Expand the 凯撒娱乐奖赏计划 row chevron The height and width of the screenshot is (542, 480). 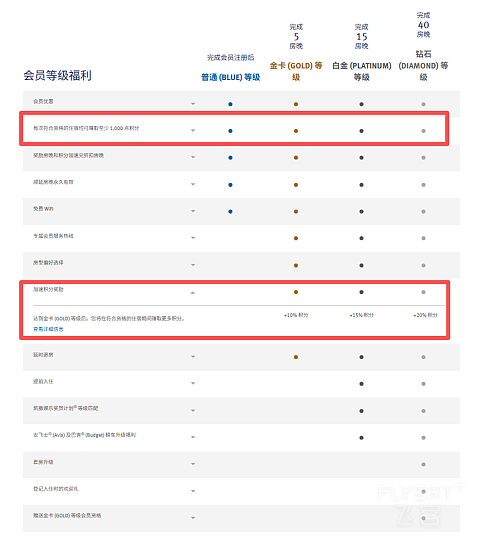click(x=193, y=410)
